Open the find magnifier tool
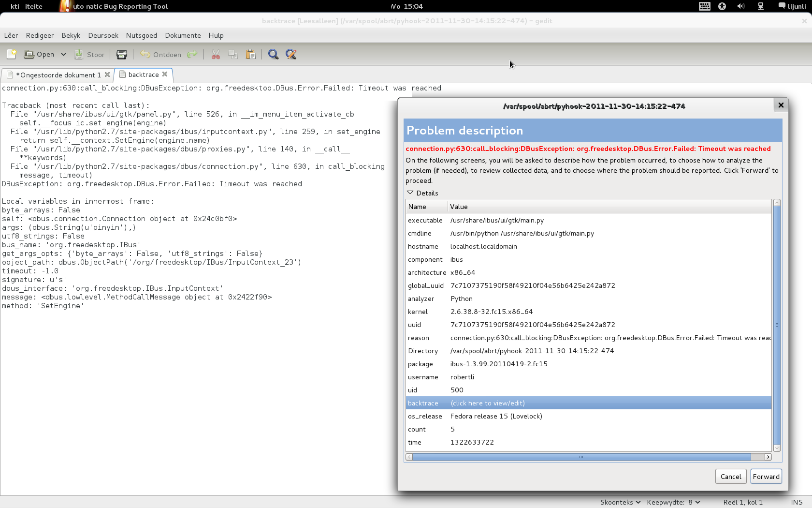 [x=273, y=54]
